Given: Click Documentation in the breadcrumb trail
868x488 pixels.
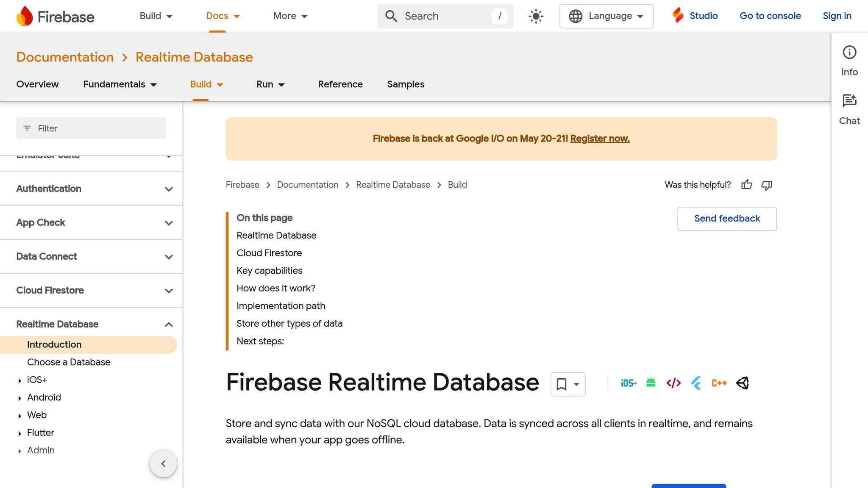Looking at the screenshot, I should (x=308, y=185).
